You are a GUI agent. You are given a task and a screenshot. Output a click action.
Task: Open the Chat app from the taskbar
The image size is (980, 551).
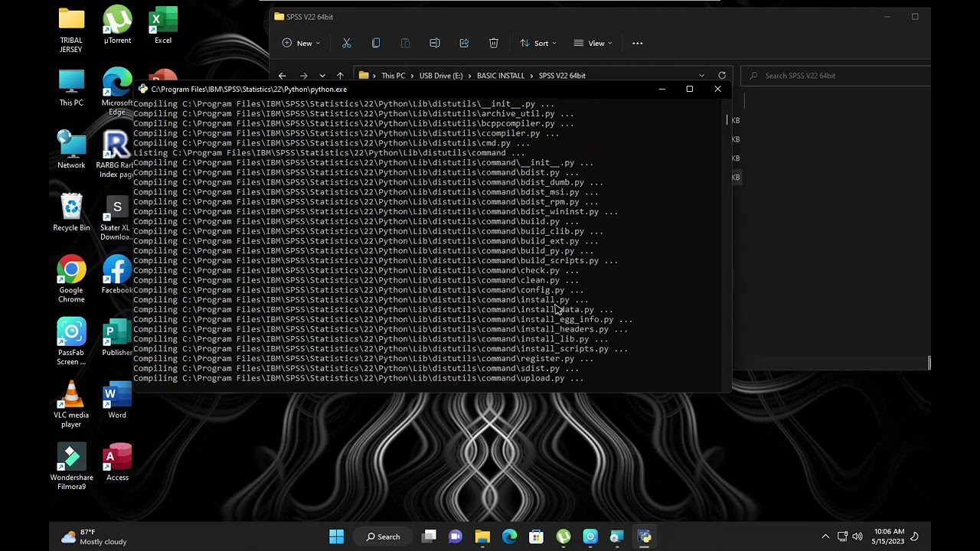click(456, 536)
